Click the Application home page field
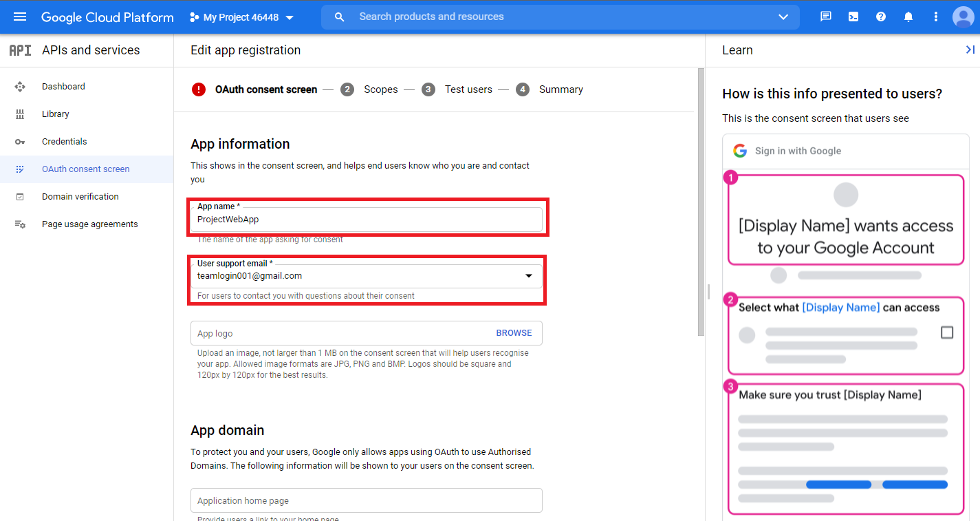 point(367,500)
